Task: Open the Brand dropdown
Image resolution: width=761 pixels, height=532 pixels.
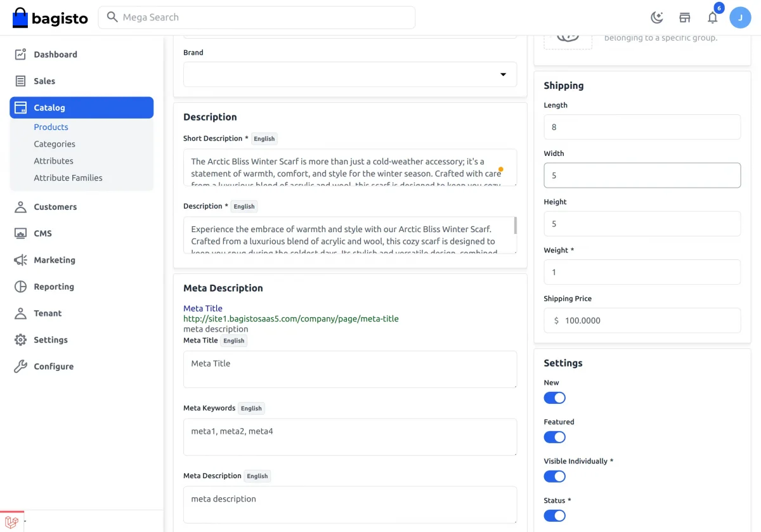Action: point(350,74)
